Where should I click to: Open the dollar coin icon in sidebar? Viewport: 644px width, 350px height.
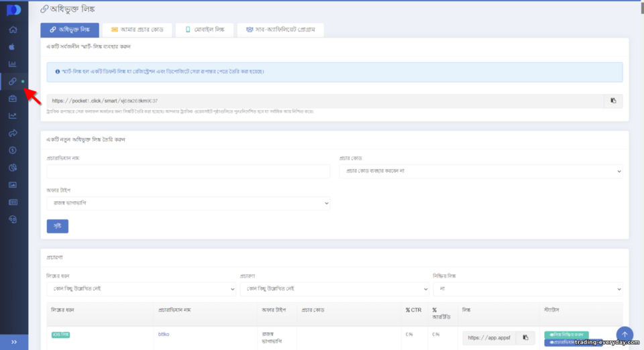tap(13, 150)
